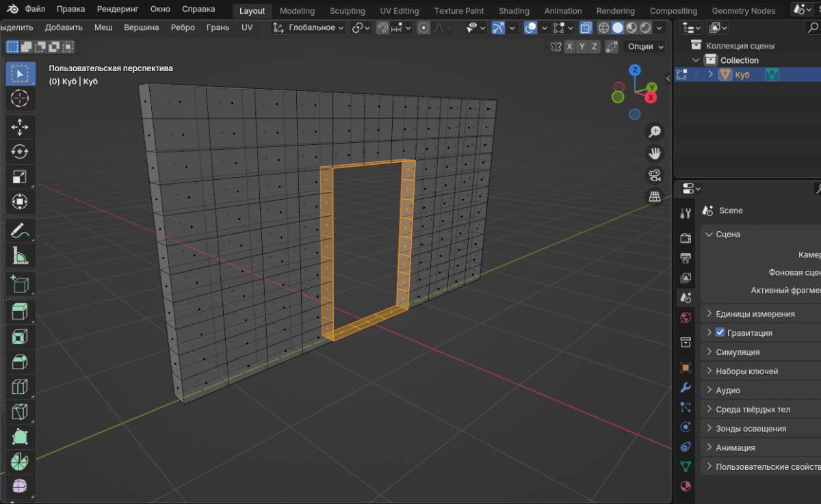This screenshot has height=504, width=821.
Task: Select the Annotate pencil tool
Action: tap(20, 230)
